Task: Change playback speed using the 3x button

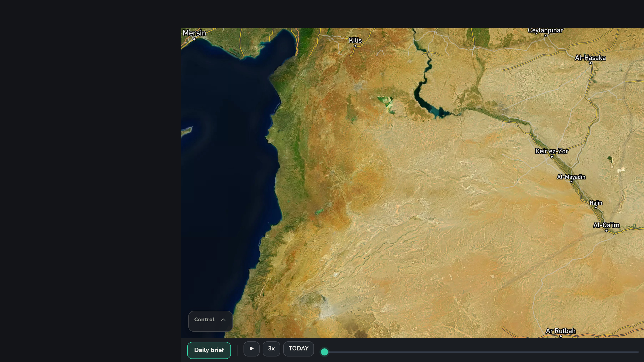Action: click(271, 349)
